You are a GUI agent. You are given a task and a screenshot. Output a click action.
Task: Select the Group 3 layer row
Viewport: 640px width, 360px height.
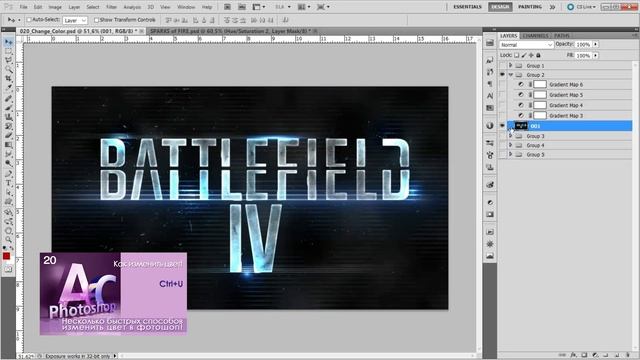tap(565, 136)
